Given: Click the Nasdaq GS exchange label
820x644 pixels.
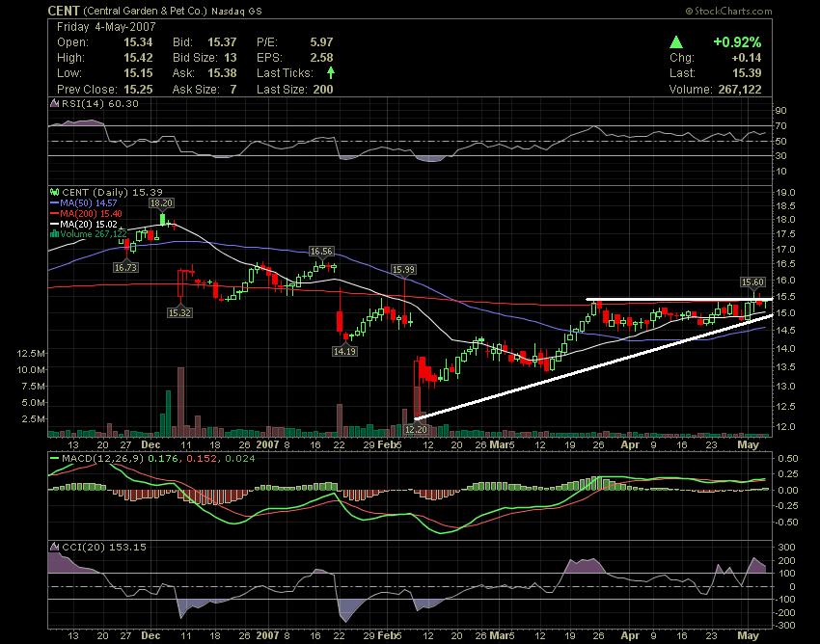Looking at the screenshot, I should [x=236, y=11].
